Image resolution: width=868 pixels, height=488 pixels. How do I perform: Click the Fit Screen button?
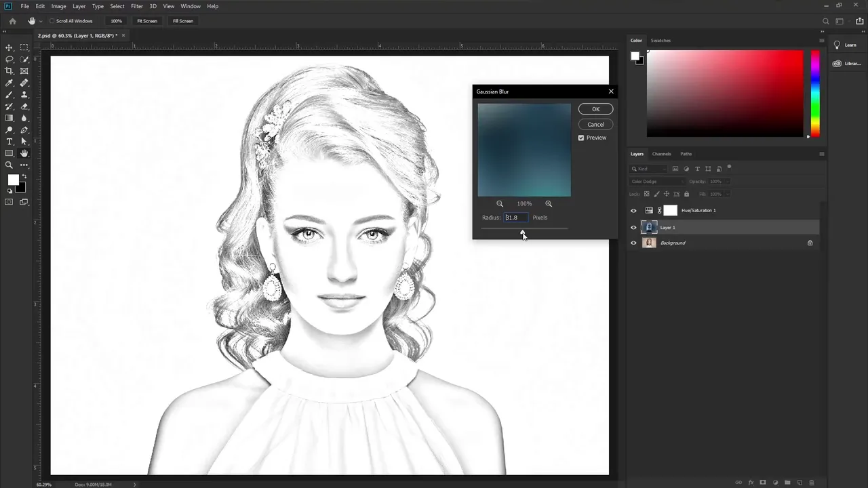click(147, 21)
